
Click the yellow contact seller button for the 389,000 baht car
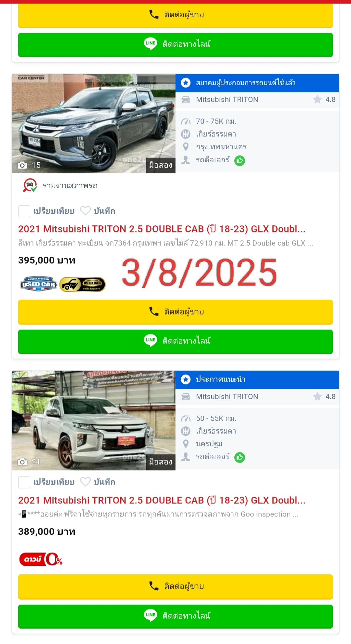click(175, 586)
